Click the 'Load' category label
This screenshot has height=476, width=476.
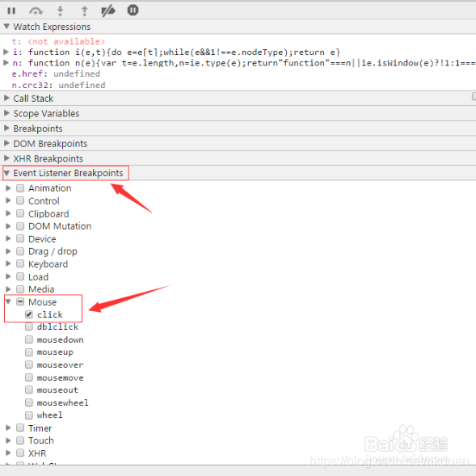38,277
